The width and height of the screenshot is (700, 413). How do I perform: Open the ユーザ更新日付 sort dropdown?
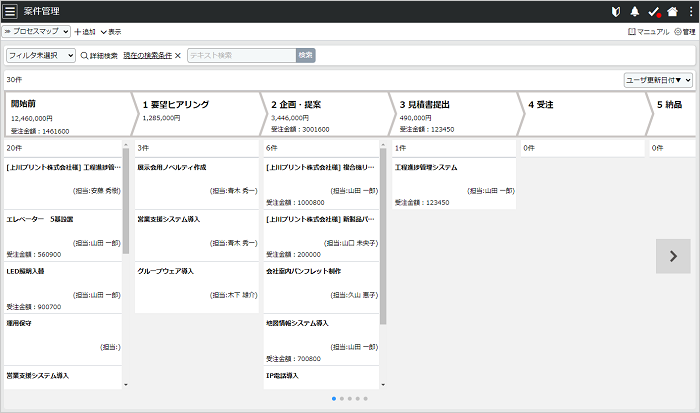[658, 79]
